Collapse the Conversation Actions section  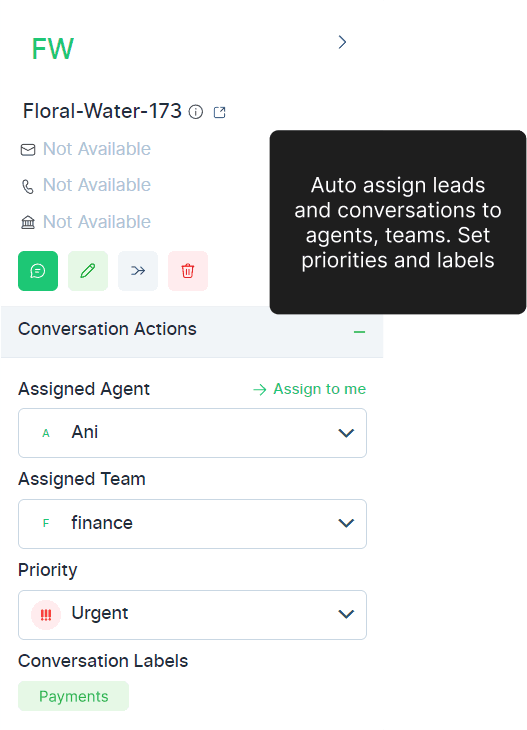click(359, 332)
